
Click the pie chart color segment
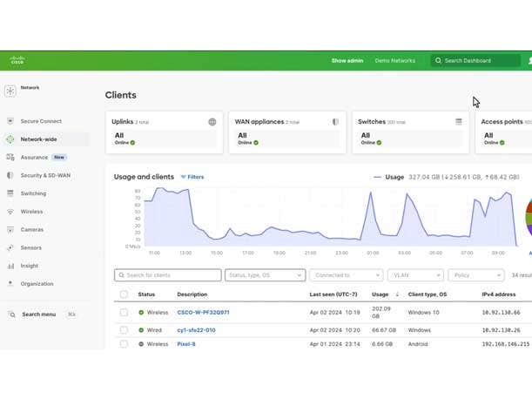coord(528,216)
